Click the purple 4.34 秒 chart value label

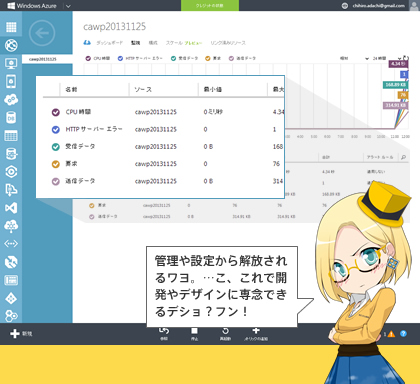pos(398,64)
